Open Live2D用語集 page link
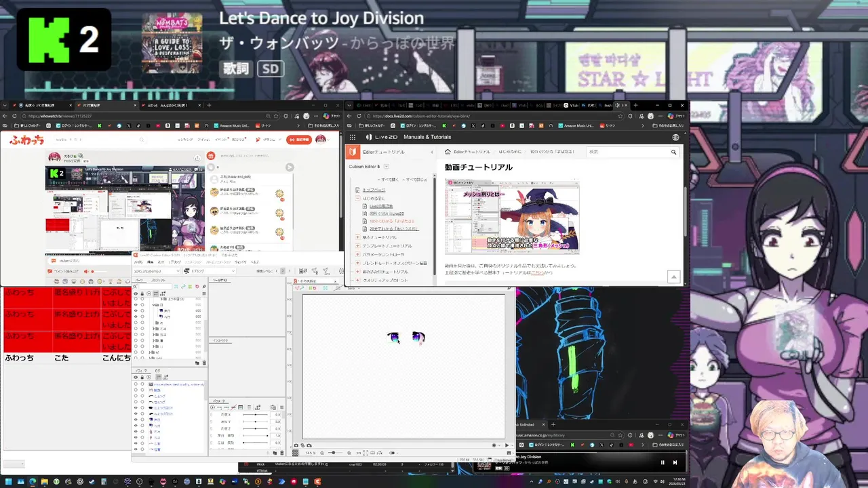 [x=381, y=206]
